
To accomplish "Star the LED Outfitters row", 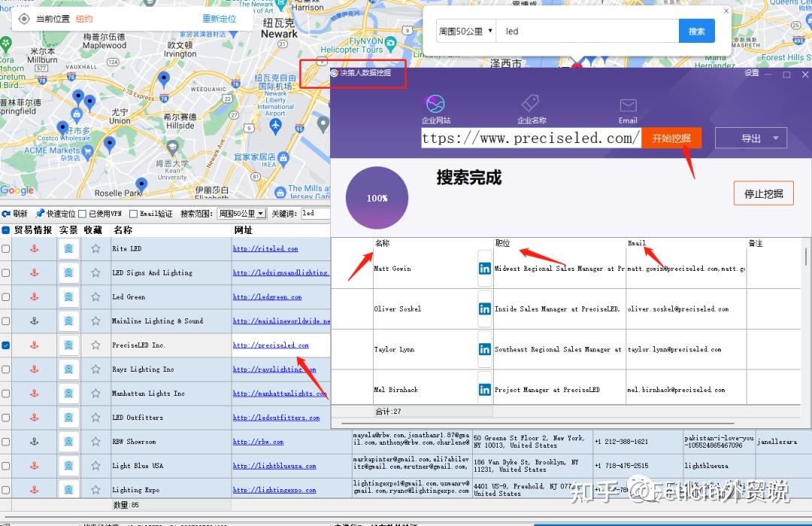I will [95, 417].
